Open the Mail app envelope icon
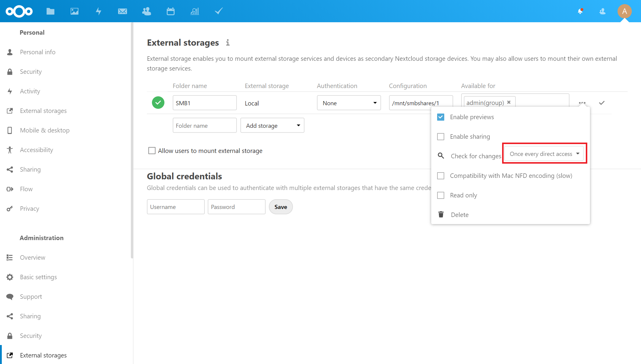This screenshot has height=364, width=641. click(123, 11)
